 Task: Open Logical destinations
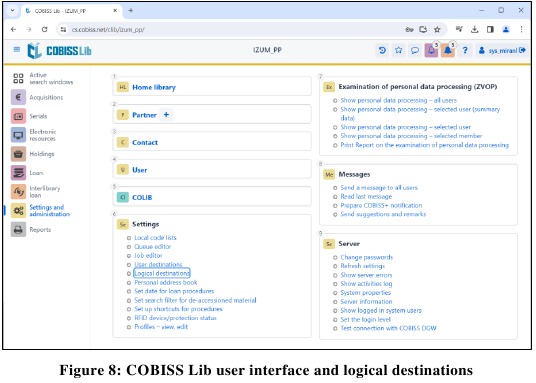(162, 273)
